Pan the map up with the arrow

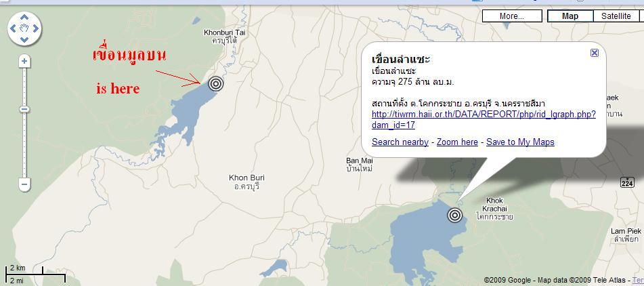[24, 18]
